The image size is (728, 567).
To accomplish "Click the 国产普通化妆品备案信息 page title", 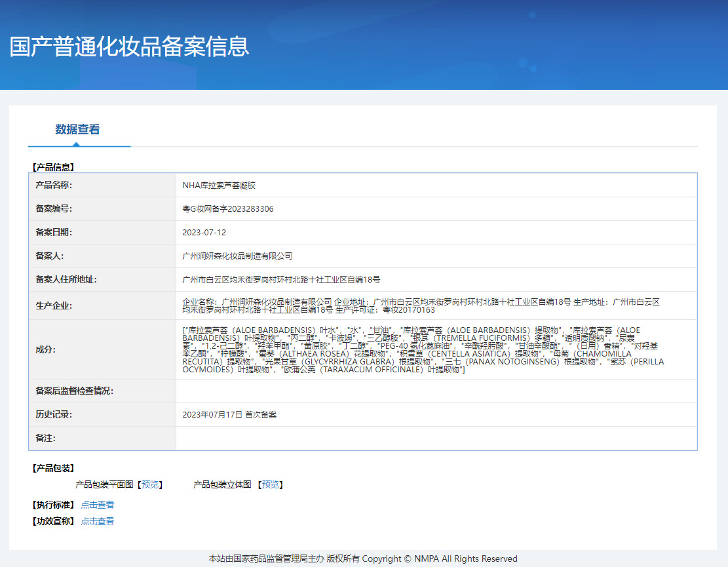I will [130, 47].
